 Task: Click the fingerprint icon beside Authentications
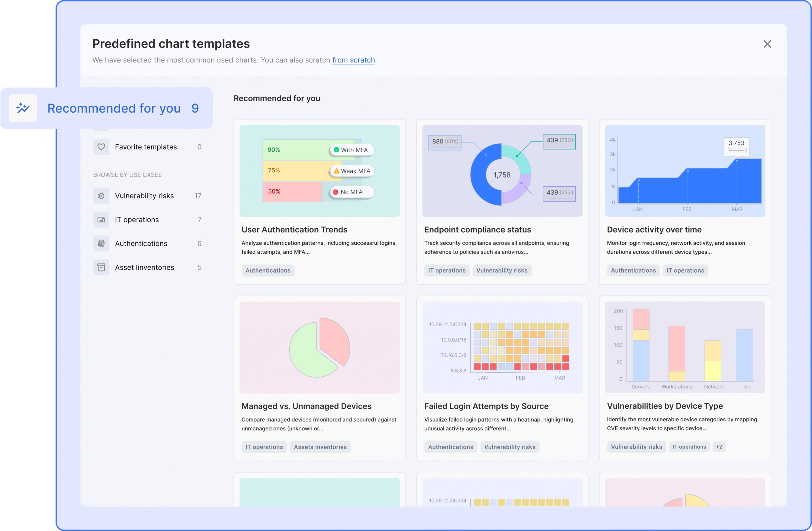101,243
